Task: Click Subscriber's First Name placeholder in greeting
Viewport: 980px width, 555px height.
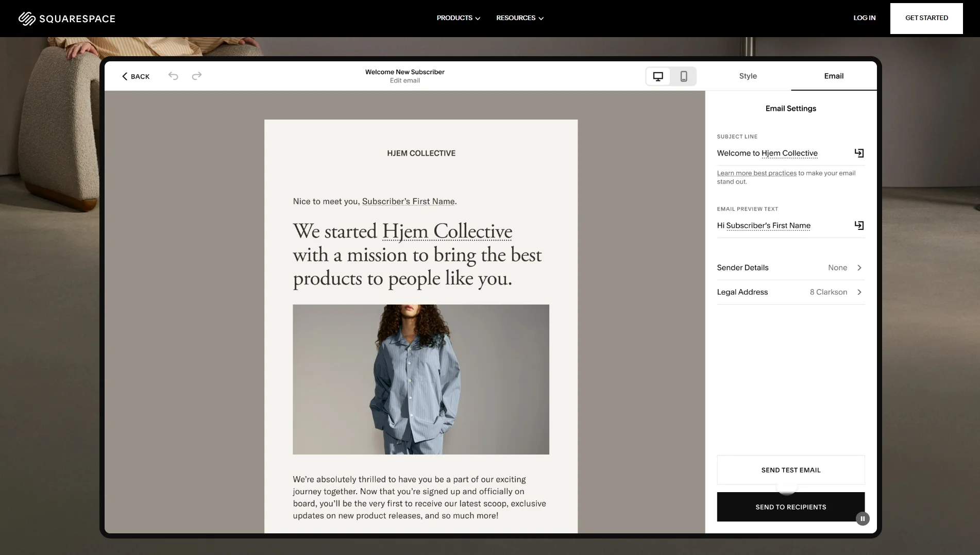Action: click(408, 201)
